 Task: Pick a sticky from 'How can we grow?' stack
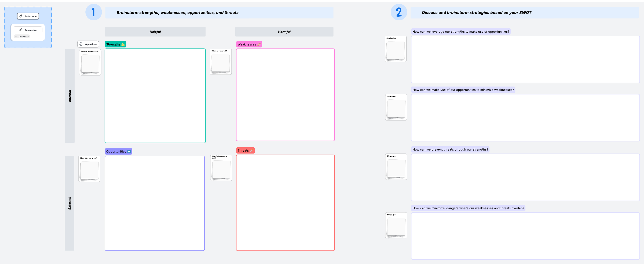[89, 170]
